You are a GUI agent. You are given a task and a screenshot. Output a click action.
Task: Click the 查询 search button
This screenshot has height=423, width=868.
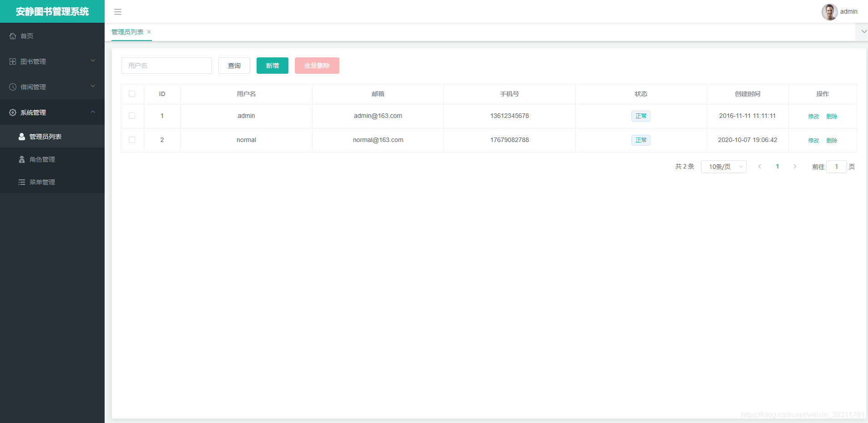click(234, 66)
